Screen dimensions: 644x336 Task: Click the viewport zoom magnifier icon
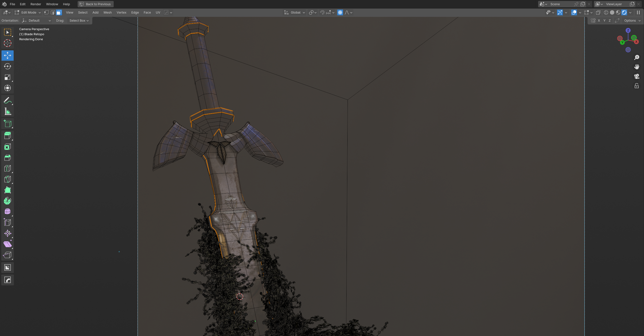[x=637, y=57]
